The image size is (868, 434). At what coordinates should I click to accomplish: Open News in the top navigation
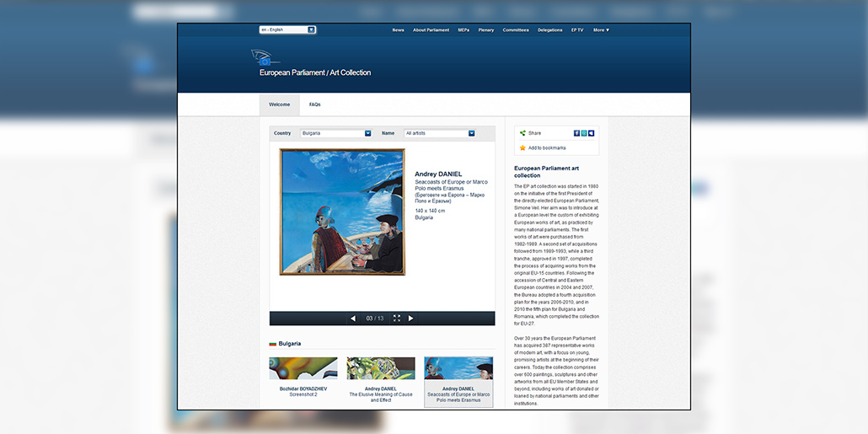(x=398, y=29)
